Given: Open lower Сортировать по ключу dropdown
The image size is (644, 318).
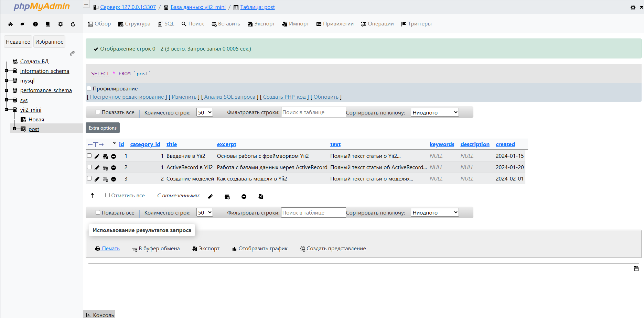Looking at the screenshot, I should click(435, 213).
